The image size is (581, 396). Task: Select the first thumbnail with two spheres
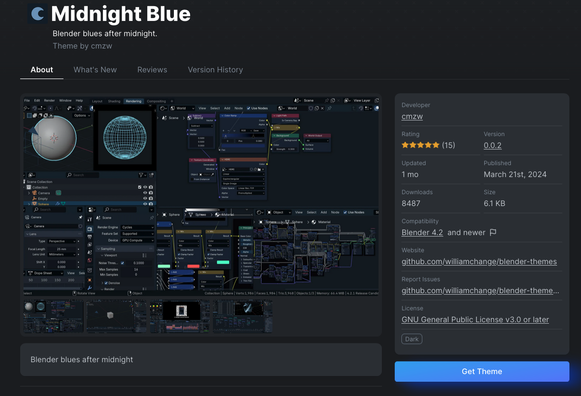53,316
